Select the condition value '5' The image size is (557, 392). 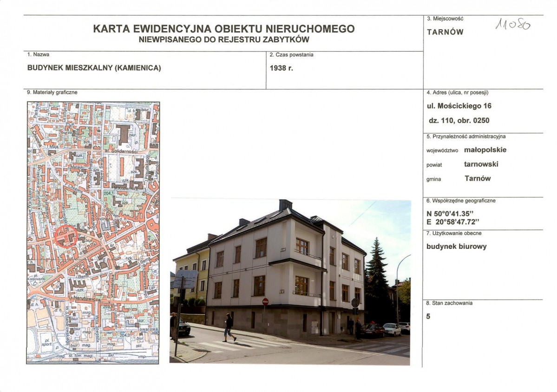(x=428, y=316)
